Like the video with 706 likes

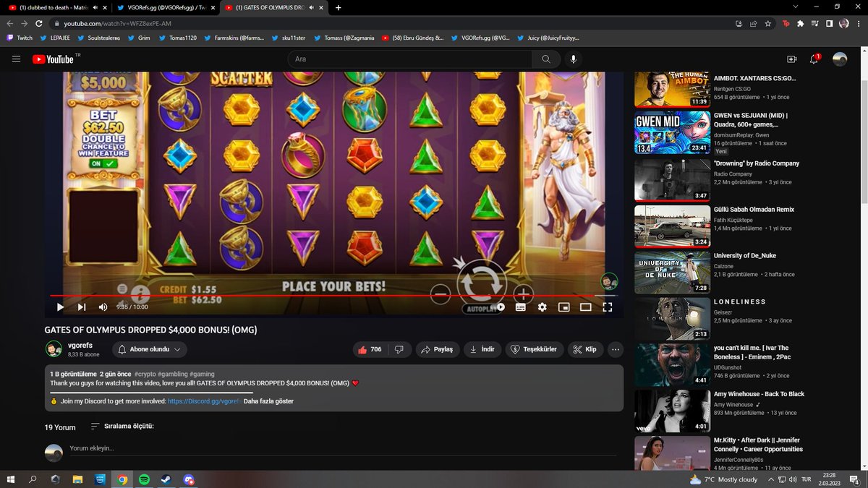click(x=370, y=349)
